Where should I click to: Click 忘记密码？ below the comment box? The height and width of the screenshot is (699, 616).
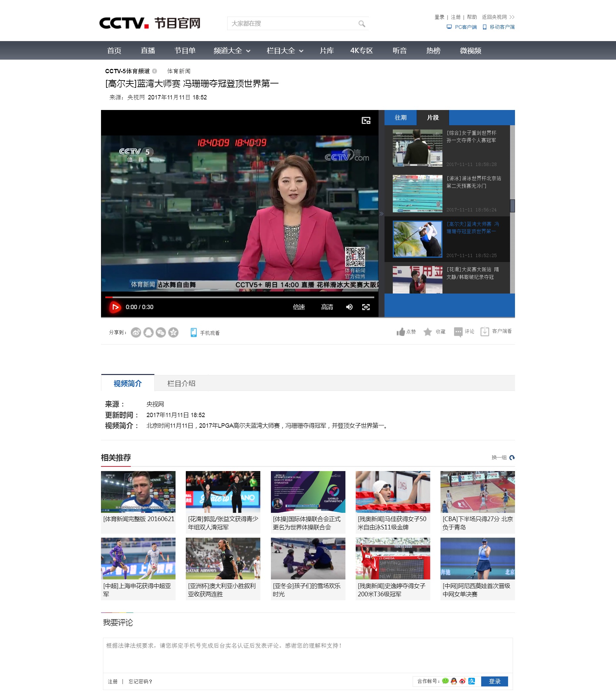coord(140,681)
